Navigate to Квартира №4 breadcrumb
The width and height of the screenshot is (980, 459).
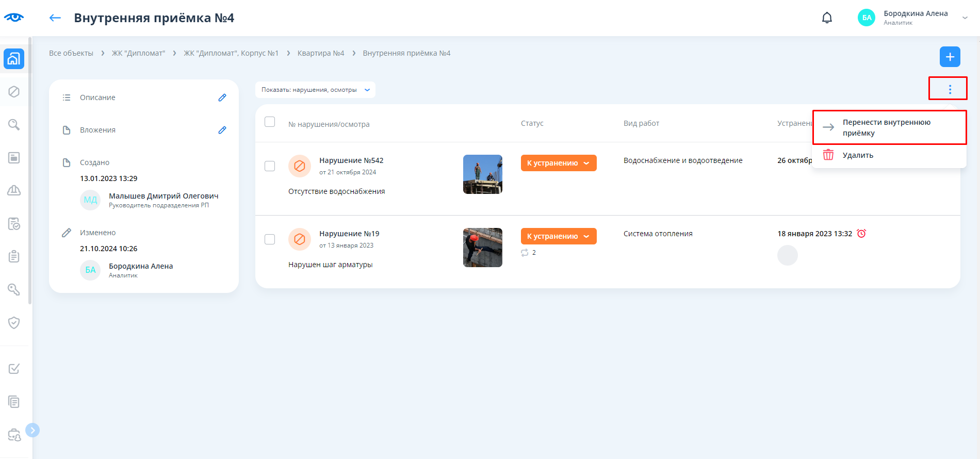(320, 53)
